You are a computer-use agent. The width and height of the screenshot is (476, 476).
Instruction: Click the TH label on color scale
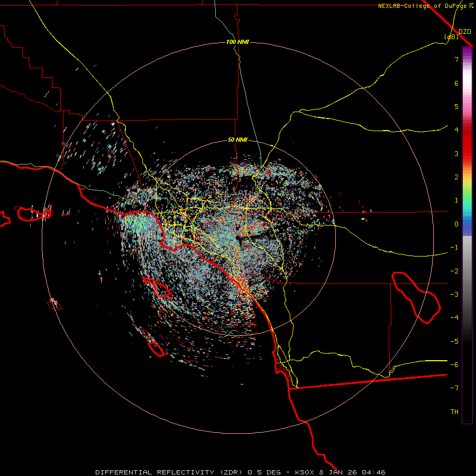tap(454, 412)
